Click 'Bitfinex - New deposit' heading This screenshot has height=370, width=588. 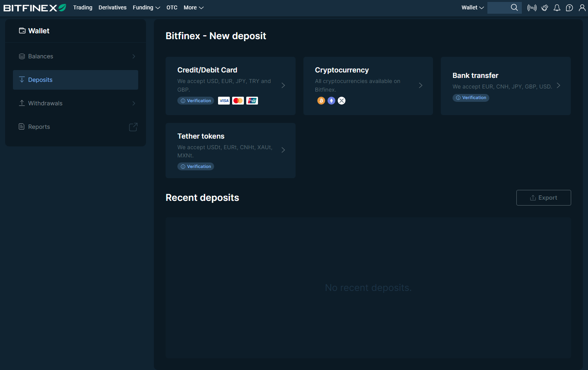click(x=216, y=36)
